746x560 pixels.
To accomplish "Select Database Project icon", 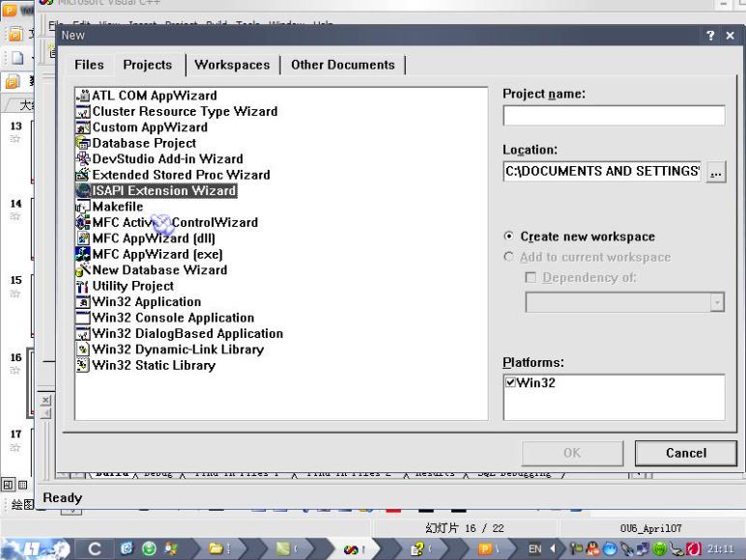I will tap(83, 143).
